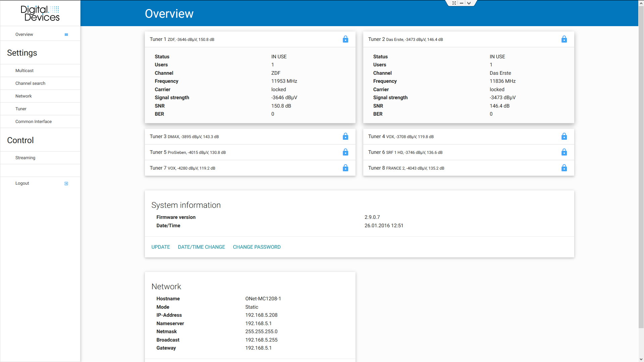
Task: Click the Logout exit icon
Action: click(x=66, y=183)
